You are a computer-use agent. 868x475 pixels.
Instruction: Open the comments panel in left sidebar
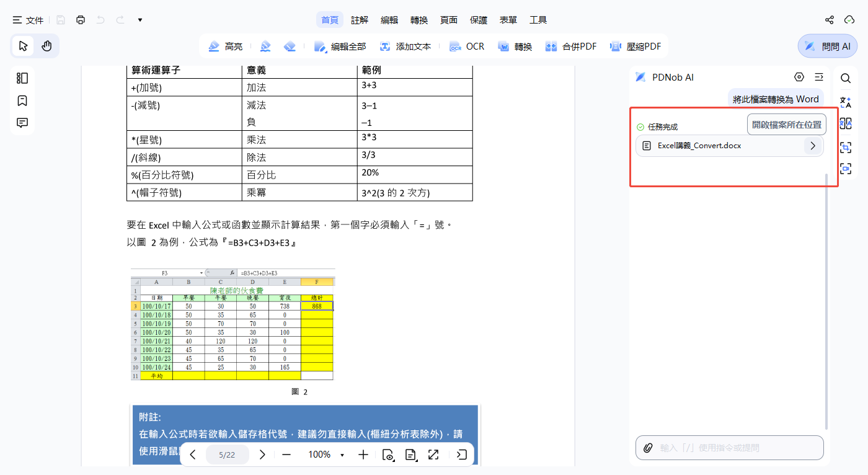tap(22, 123)
